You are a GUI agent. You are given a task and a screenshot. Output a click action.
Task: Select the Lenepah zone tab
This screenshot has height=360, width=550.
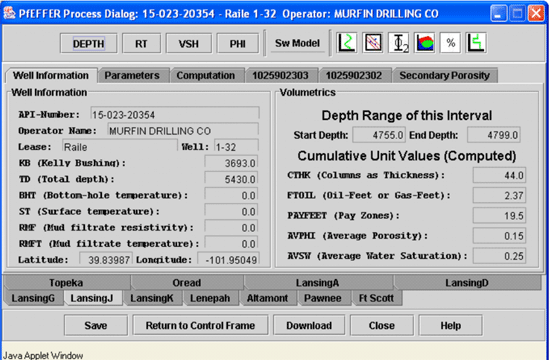[210, 298]
